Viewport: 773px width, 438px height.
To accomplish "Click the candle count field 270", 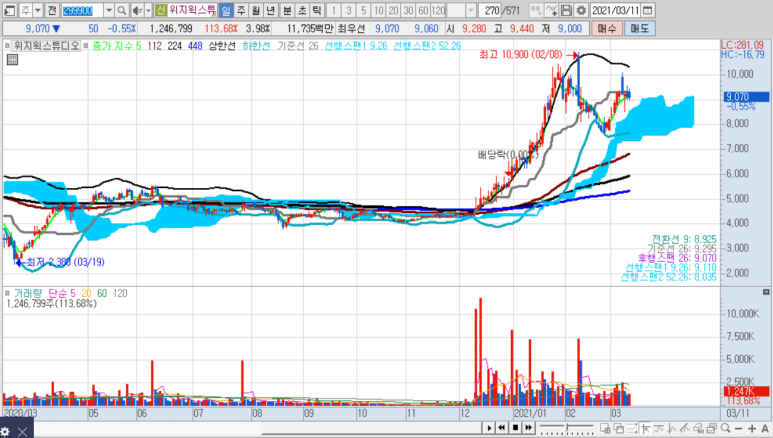I will (492, 10).
